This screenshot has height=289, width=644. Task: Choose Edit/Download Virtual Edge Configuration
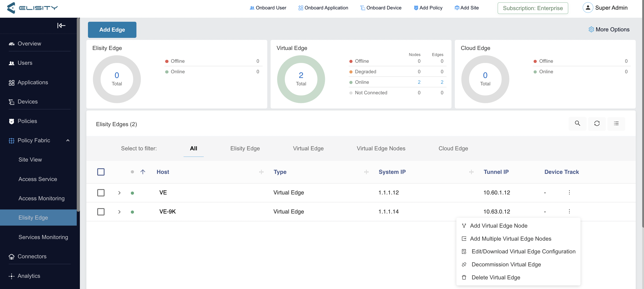518,252
